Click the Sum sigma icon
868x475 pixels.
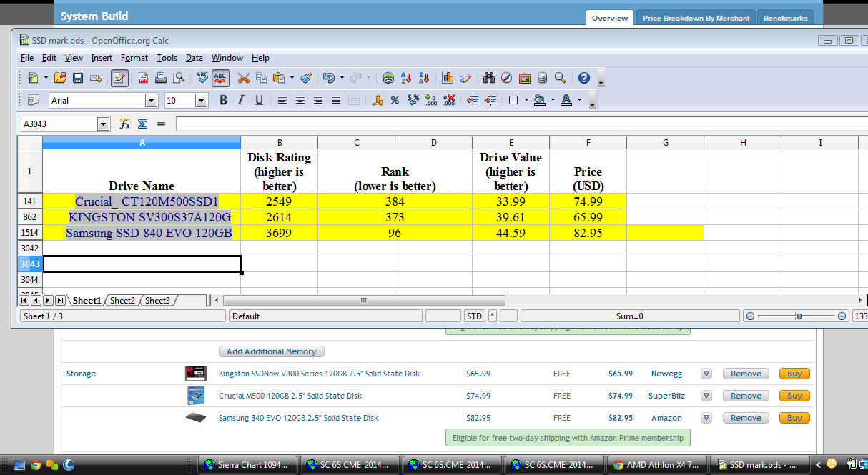(x=142, y=124)
